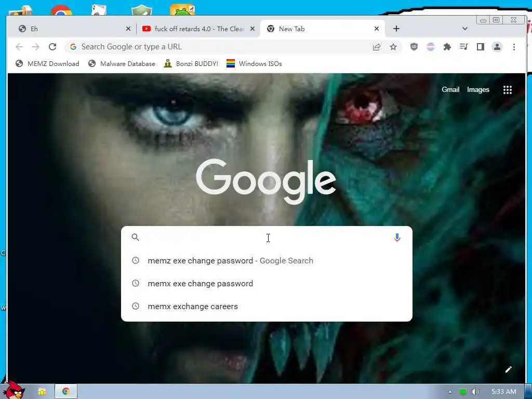Reload the page with the refresh icon
The width and height of the screenshot is (532, 399).
click(52, 47)
